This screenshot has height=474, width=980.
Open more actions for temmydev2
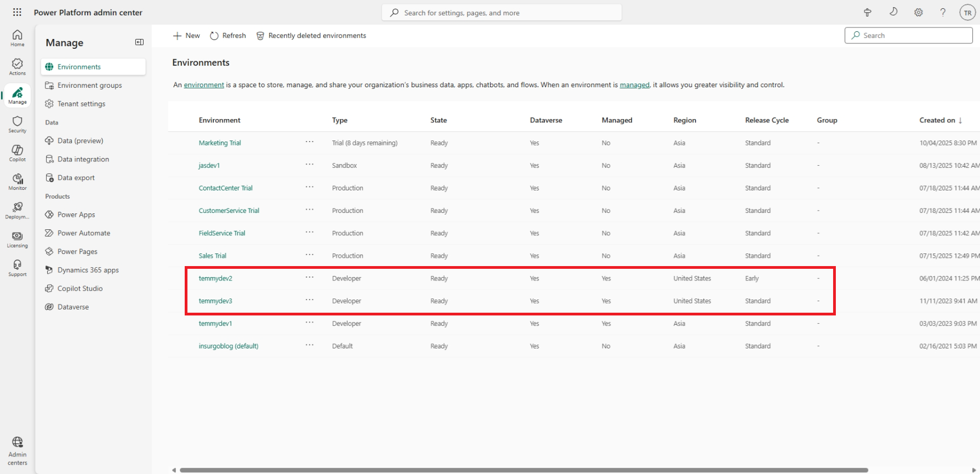pyautogui.click(x=310, y=278)
